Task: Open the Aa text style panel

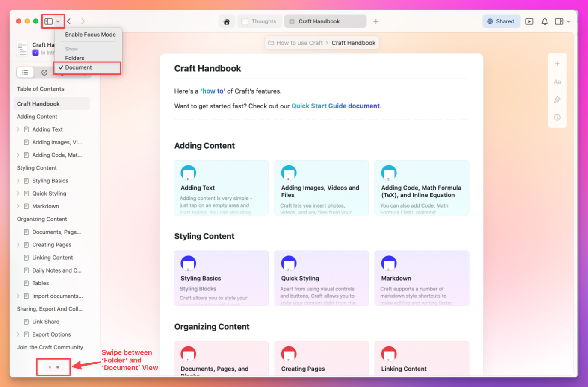Action: (x=557, y=82)
